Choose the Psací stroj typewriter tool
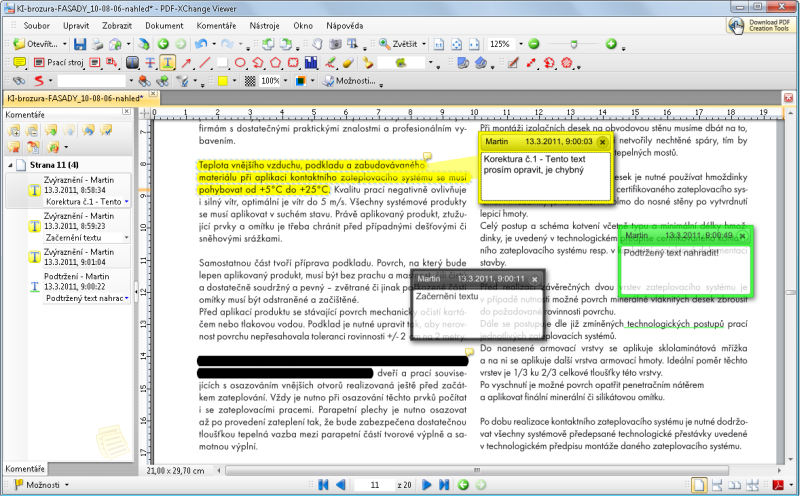Image resolution: width=800 pixels, height=496 pixels. 59,63
